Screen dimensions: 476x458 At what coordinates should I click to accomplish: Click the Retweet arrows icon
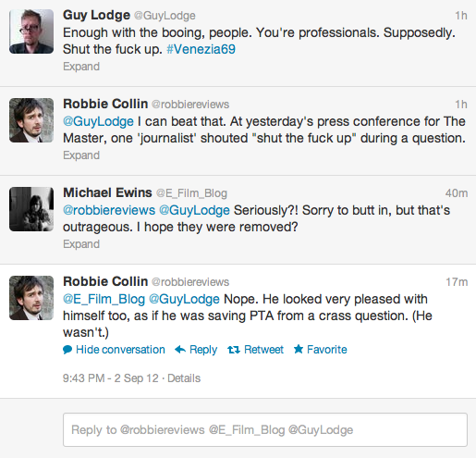point(234,350)
